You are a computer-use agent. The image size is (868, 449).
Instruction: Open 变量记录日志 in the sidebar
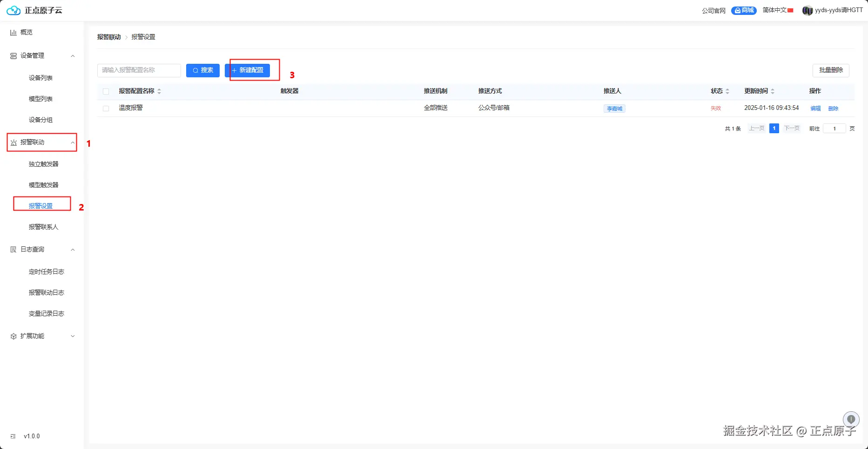point(47,314)
